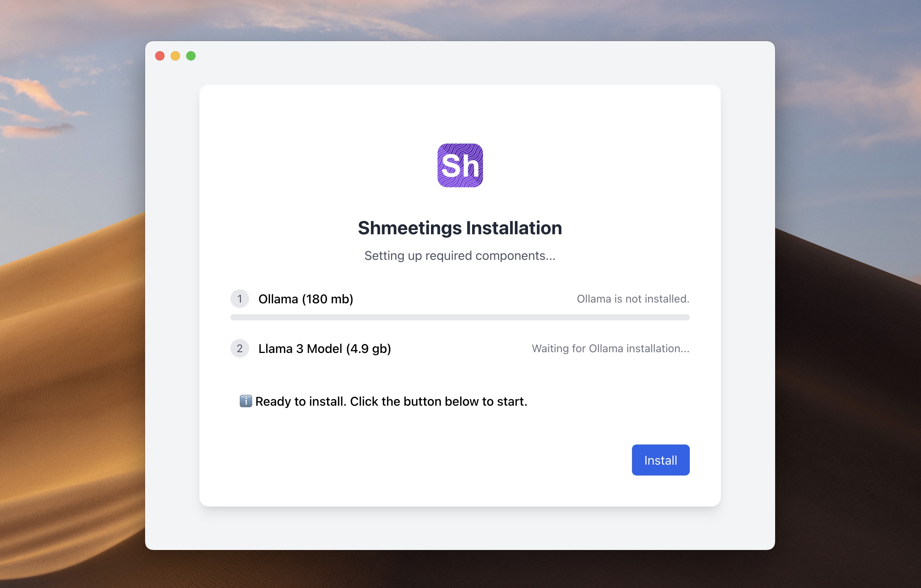Click the info icon before the ready message
This screenshot has width=921, height=588.
coord(245,401)
